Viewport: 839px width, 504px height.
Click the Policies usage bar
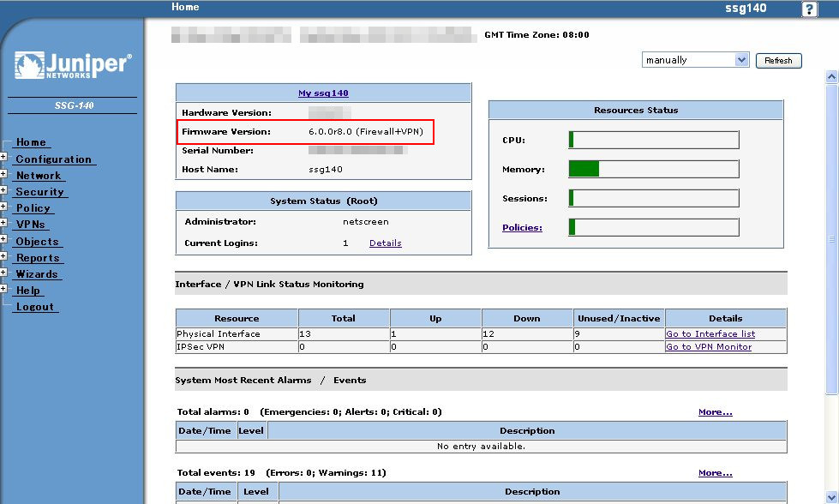tap(654, 227)
